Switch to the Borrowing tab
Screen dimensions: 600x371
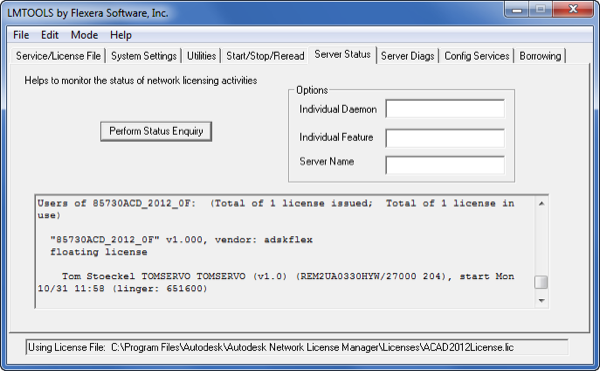[x=540, y=56]
